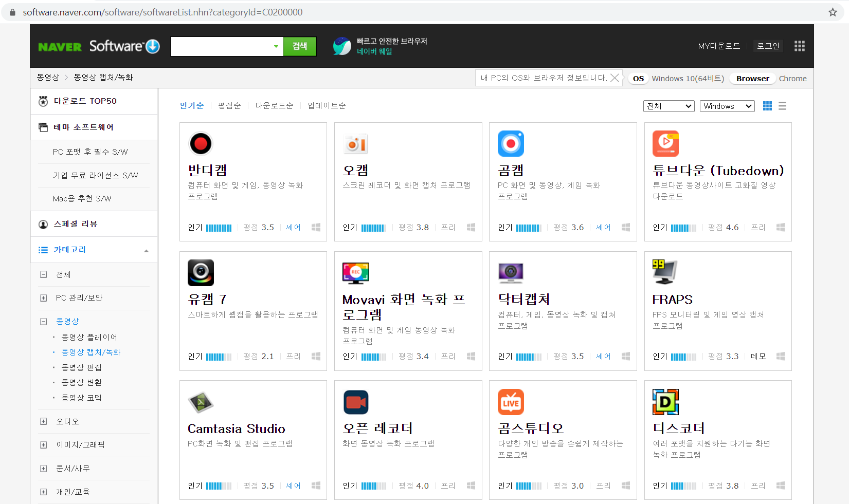
Task: Open 튜브다운 (Tubedown) title link
Action: [x=718, y=170]
